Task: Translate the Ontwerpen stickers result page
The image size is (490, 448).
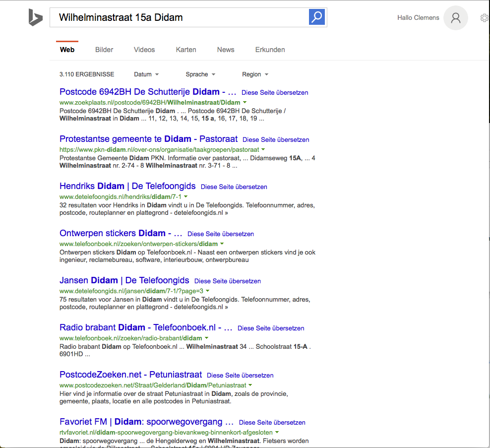Action: tap(221, 234)
